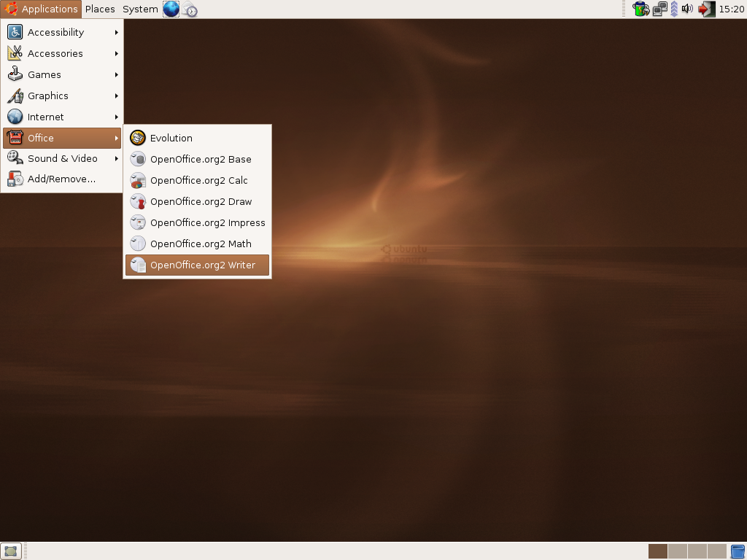Click the Show Desktop button in bottom panel
Viewport: 747px width, 560px height.
(x=10, y=551)
